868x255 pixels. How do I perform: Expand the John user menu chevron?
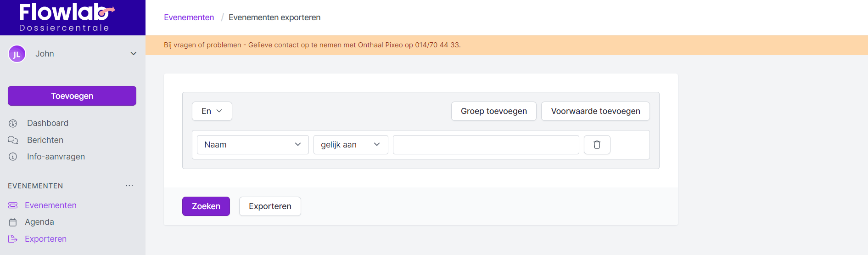[133, 54]
